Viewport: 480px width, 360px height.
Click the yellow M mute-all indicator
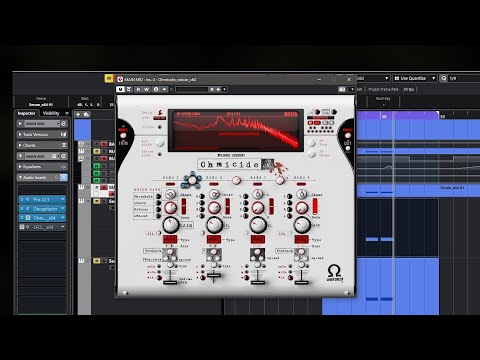click(109, 78)
